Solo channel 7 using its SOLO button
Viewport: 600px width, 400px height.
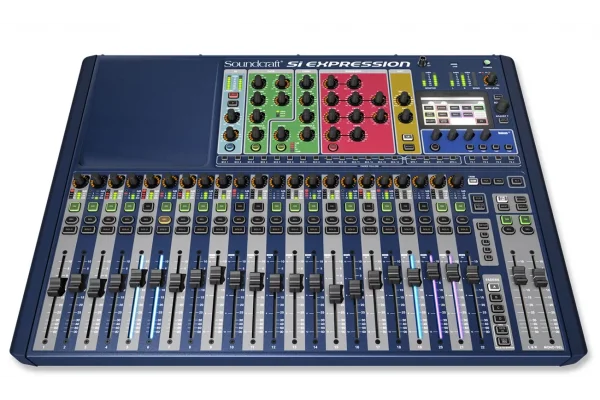click(x=183, y=230)
